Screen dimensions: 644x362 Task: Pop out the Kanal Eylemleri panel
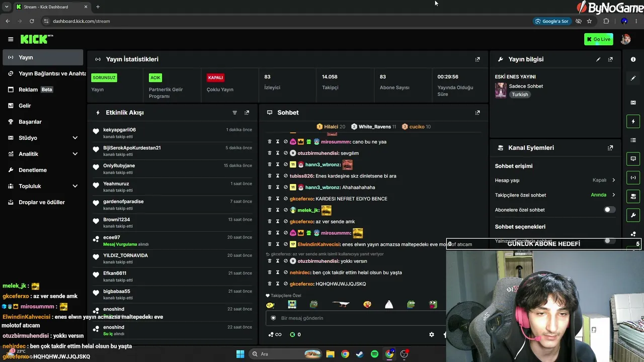(x=610, y=148)
